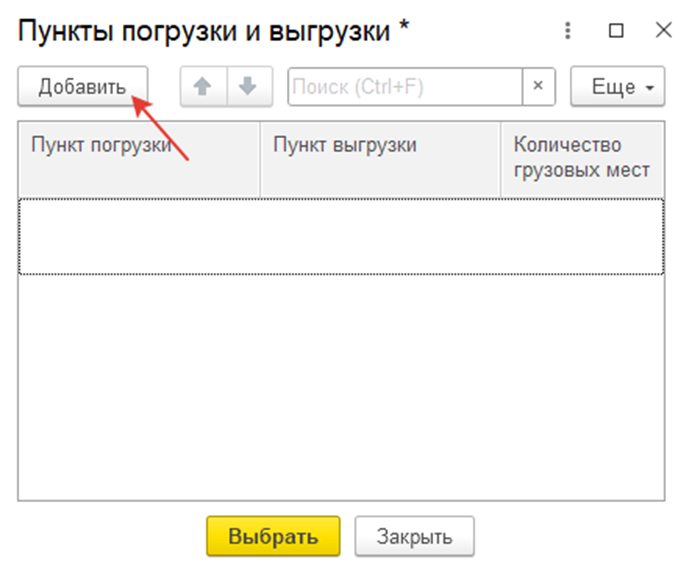Maximize the dialog with the square icon
Image resolution: width=692 pixels, height=575 pixels.
[616, 30]
